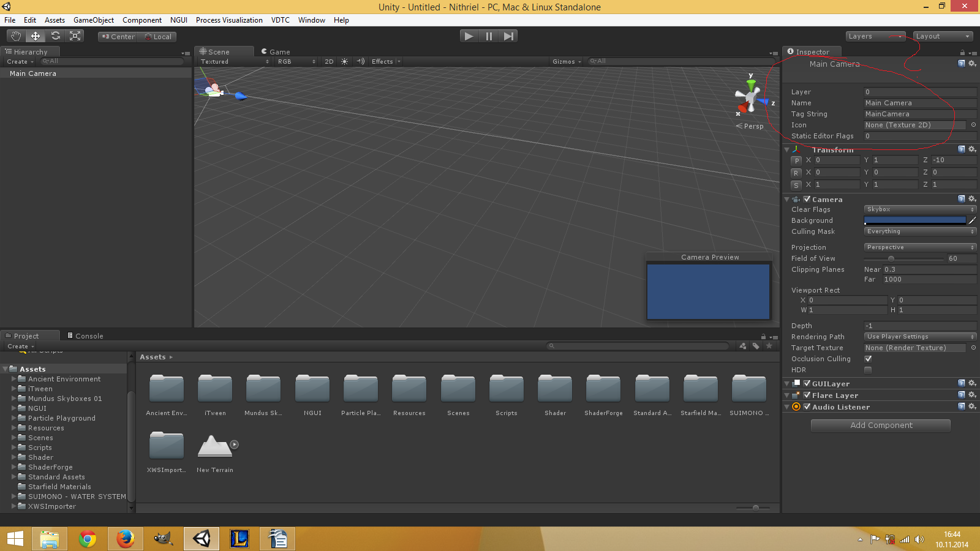Select the Move tool
The image size is (980, 551).
click(x=36, y=36)
